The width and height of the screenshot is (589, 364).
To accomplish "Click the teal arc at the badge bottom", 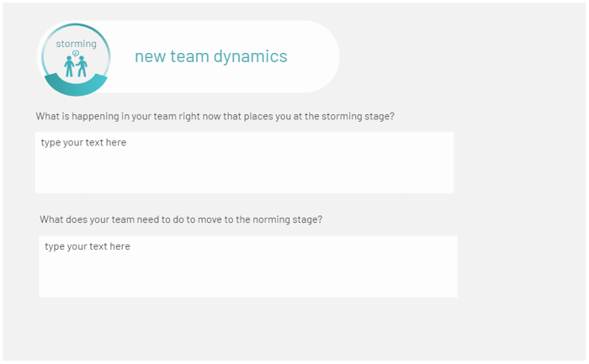I will [77, 85].
